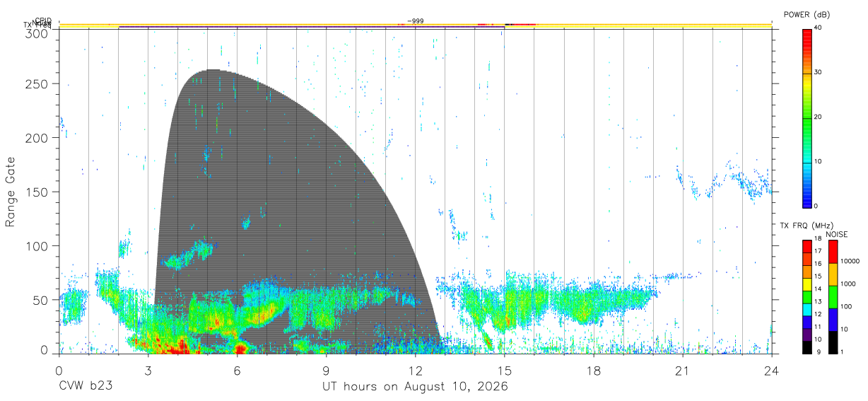Click the CPID label above the plot

pyautogui.click(x=43, y=21)
